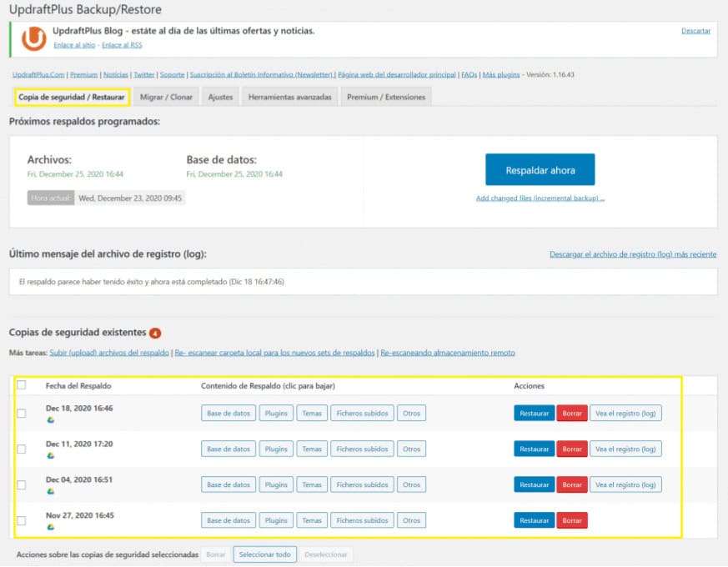The image size is (728, 567).
Task: Open the Página web del desarrollador principal link
Action: click(396, 75)
